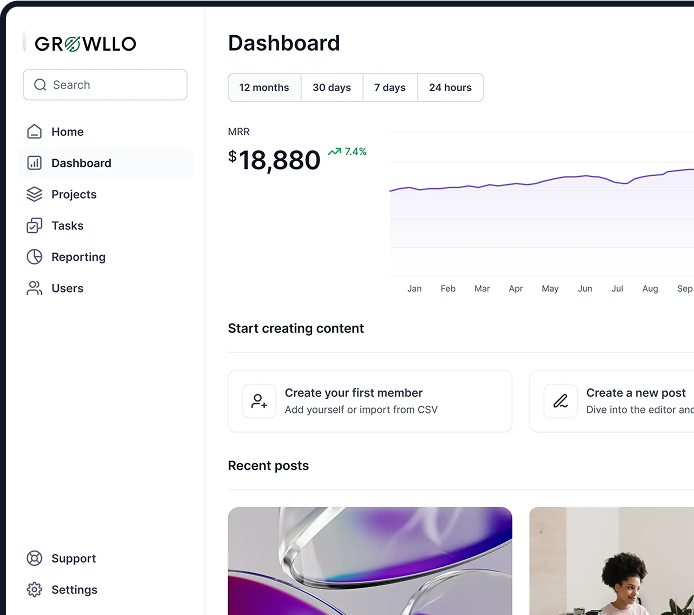This screenshot has height=615, width=694.
Task: Open the Reporting pie chart icon
Action: pyautogui.click(x=34, y=257)
